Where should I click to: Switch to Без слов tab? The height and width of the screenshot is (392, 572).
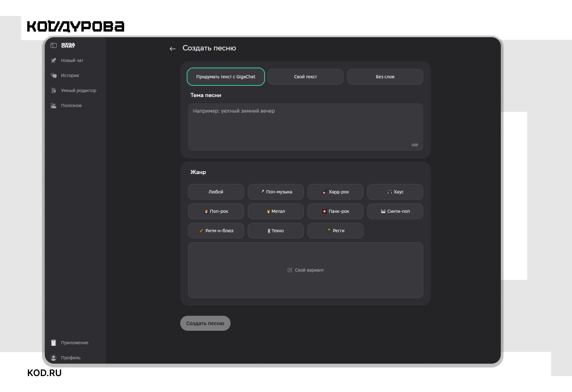[385, 77]
